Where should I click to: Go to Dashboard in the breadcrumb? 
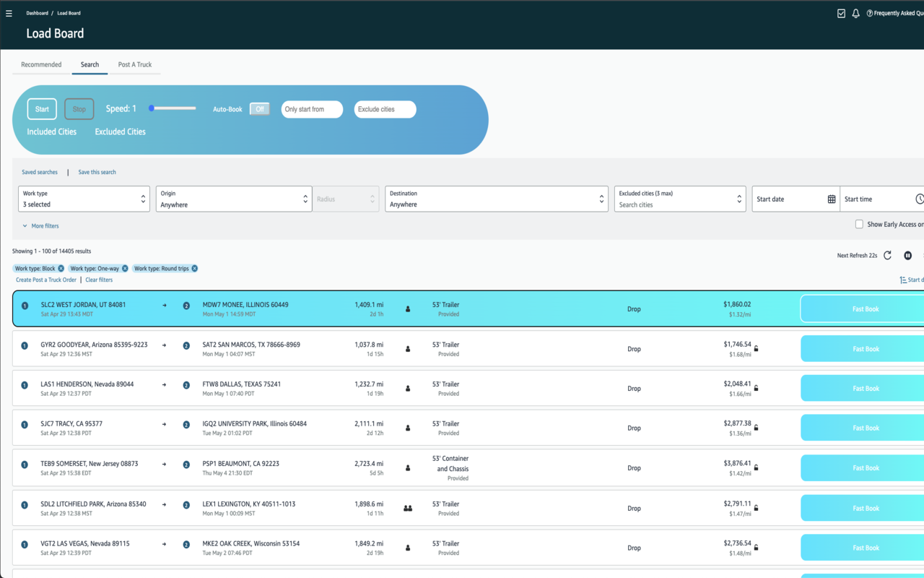click(38, 13)
